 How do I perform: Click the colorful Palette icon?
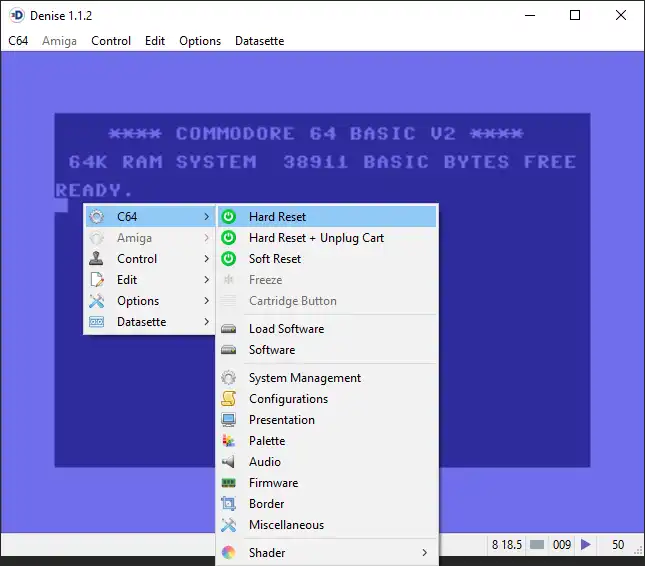coord(228,441)
